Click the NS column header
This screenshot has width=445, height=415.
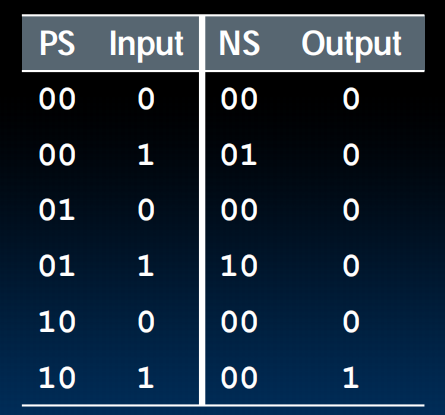click(x=239, y=43)
